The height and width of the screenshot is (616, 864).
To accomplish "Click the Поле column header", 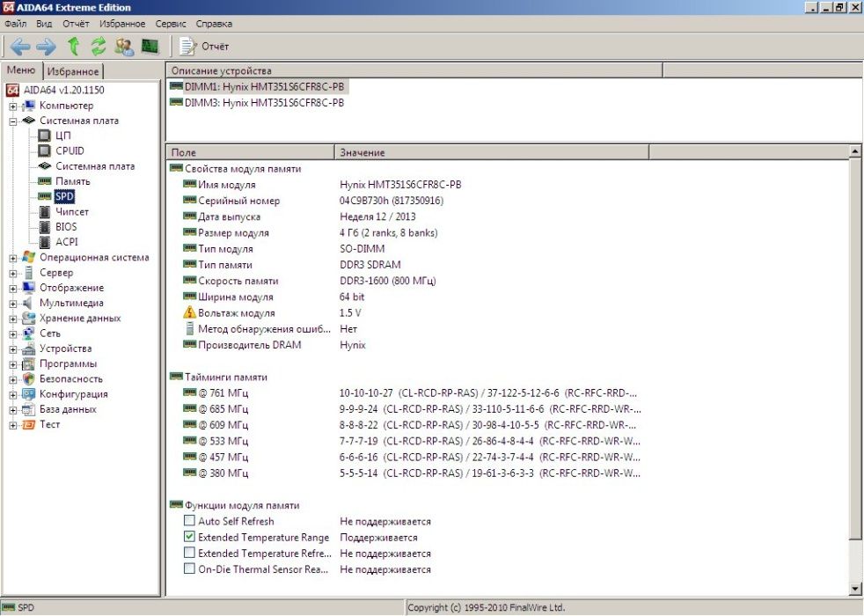I will point(250,152).
